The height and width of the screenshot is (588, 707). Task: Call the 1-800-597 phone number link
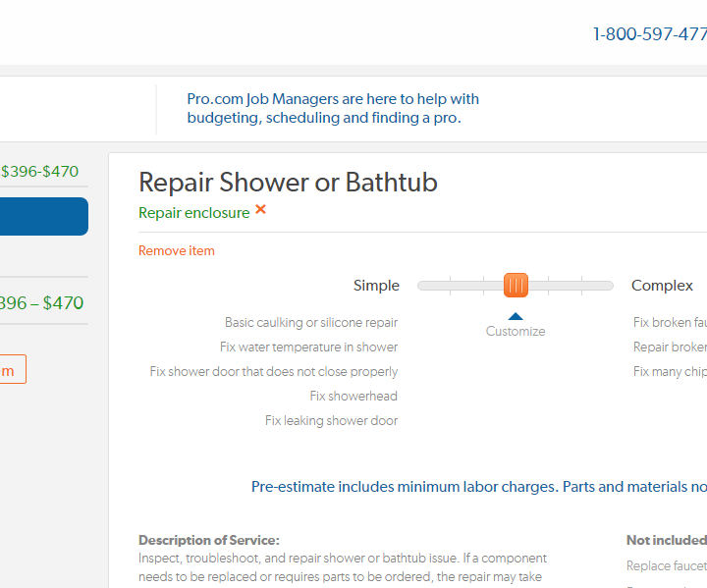(x=650, y=34)
